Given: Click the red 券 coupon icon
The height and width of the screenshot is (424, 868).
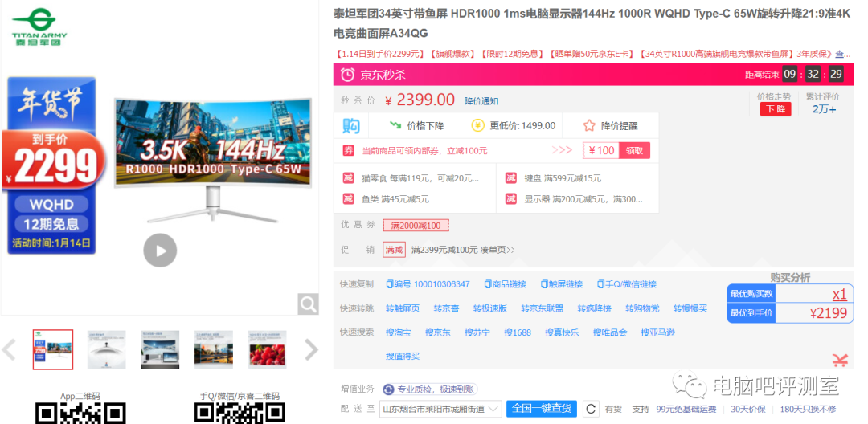Looking at the screenshot, I should pyautogui.click(x=348, y=150).
